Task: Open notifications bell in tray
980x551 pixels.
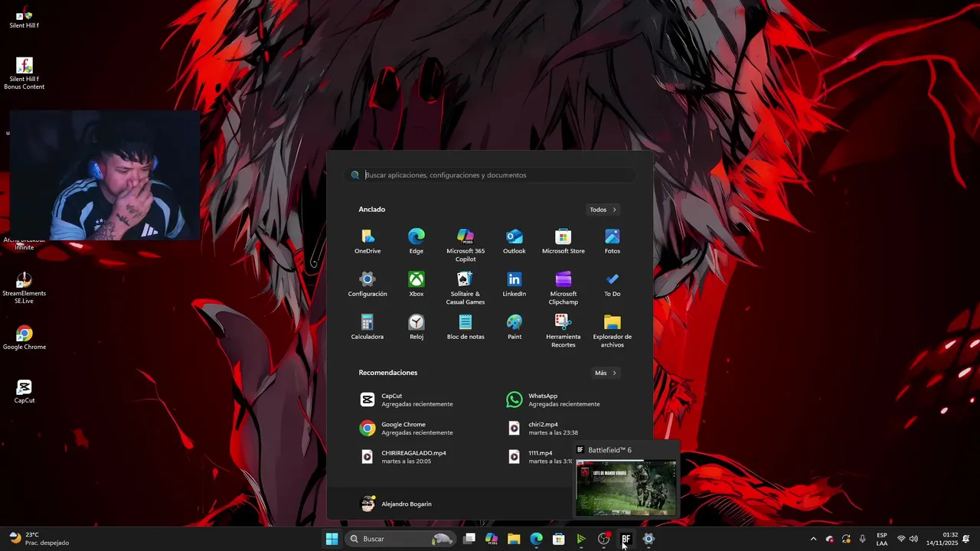Action: pos(966,539)
